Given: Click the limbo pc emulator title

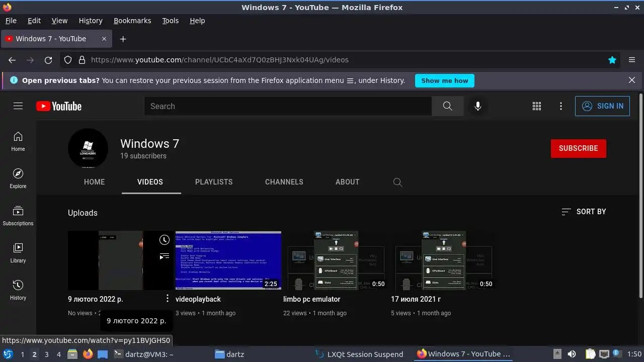Looking at the screenshot, I should 312,299.
